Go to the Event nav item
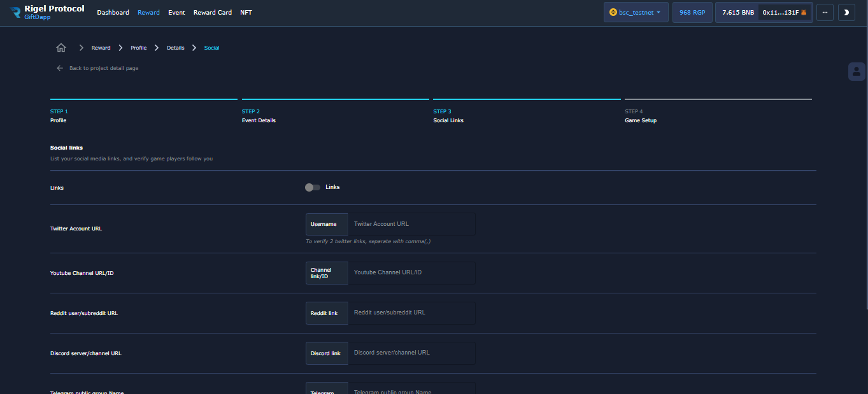Viewport: 868px width, 394px height. pos(176,13)
